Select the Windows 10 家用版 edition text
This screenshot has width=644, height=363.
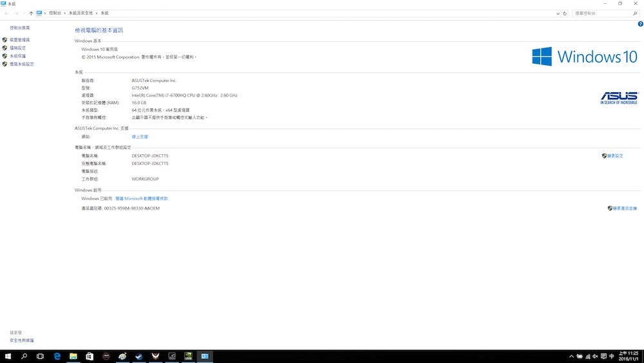click(99, 50)
